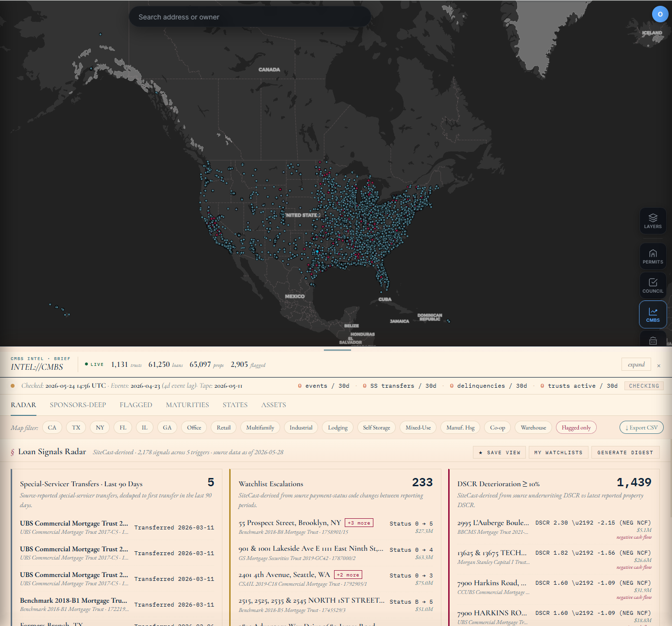Click the '1,131 trusts' counter
The image size is (672, 626).
tap(126, 364)
